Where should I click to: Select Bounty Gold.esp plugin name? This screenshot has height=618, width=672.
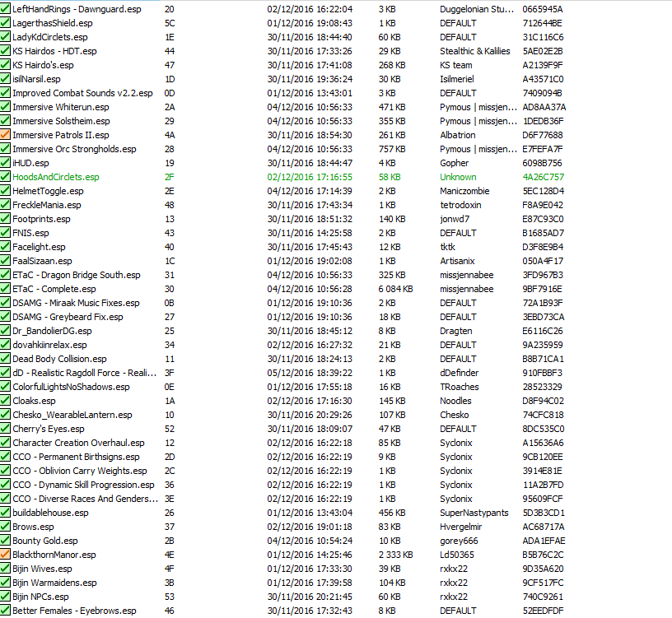(x=45, y=541)
